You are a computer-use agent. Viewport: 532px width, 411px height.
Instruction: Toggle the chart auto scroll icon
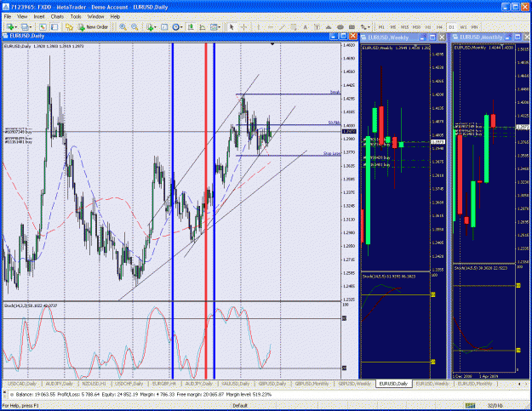(x=191, y=27)
